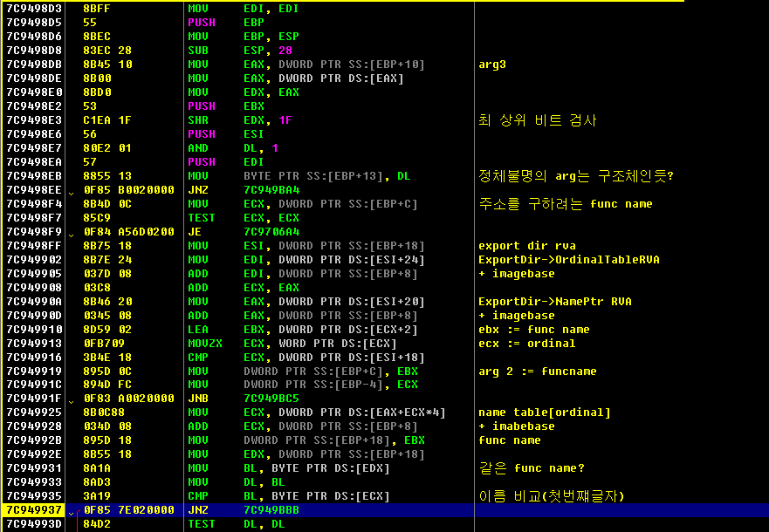Select the SUB ESP, 28 instruction
This screenshot has height=532, width=769.
[240, 51]
